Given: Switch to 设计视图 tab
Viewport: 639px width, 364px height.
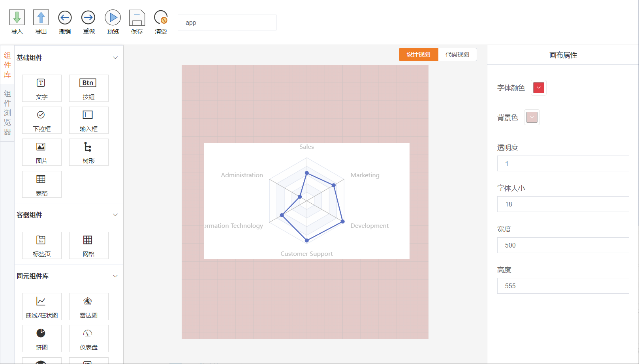Looking at the screenshot, I should (x=419, y=54).
